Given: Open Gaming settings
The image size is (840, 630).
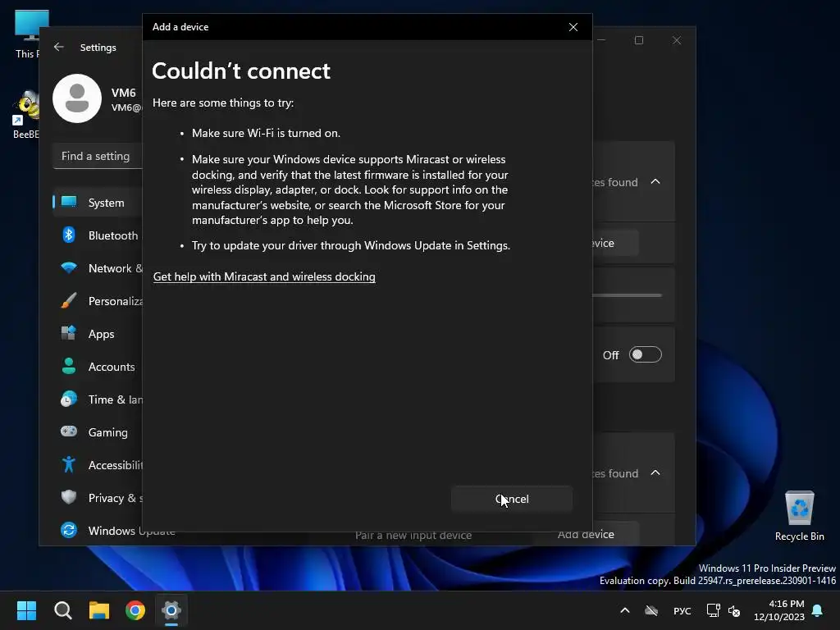Looking at the screenshot, I should pos(98,431).
